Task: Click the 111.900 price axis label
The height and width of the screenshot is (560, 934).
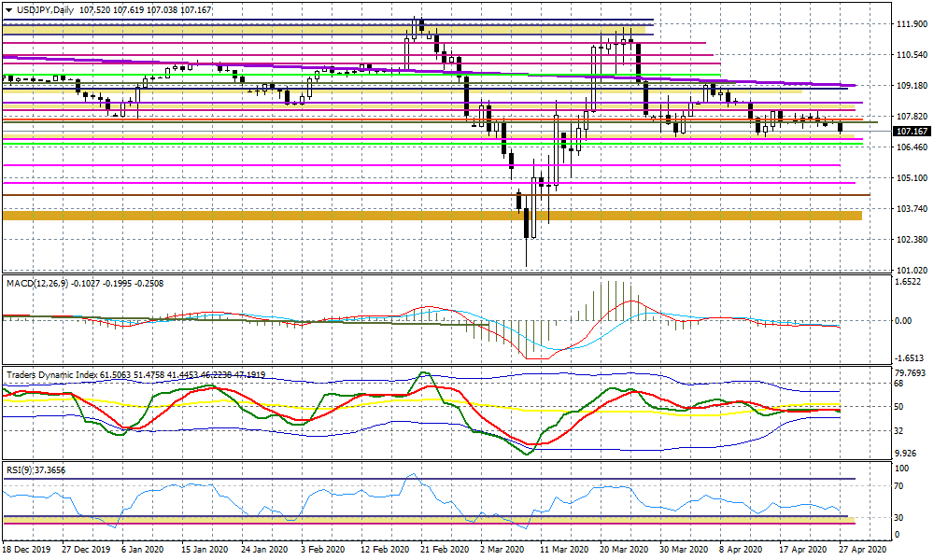Action: [912, 24]
